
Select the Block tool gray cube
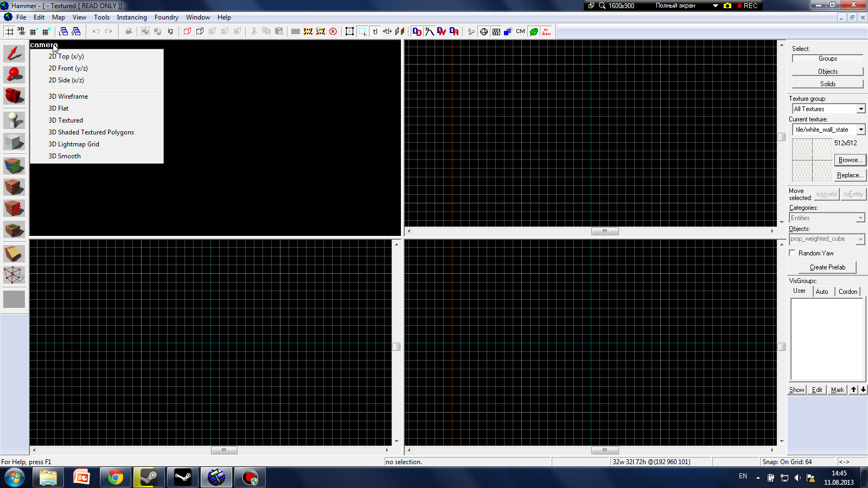(14, 142)
